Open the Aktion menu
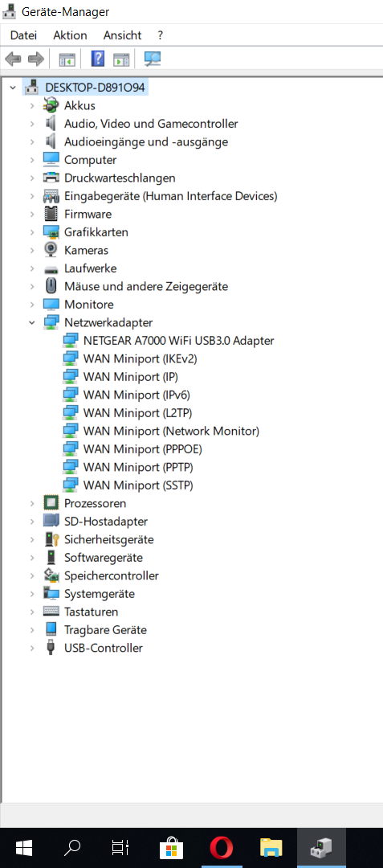The image size is (383, 868). (x=70, y=35)
